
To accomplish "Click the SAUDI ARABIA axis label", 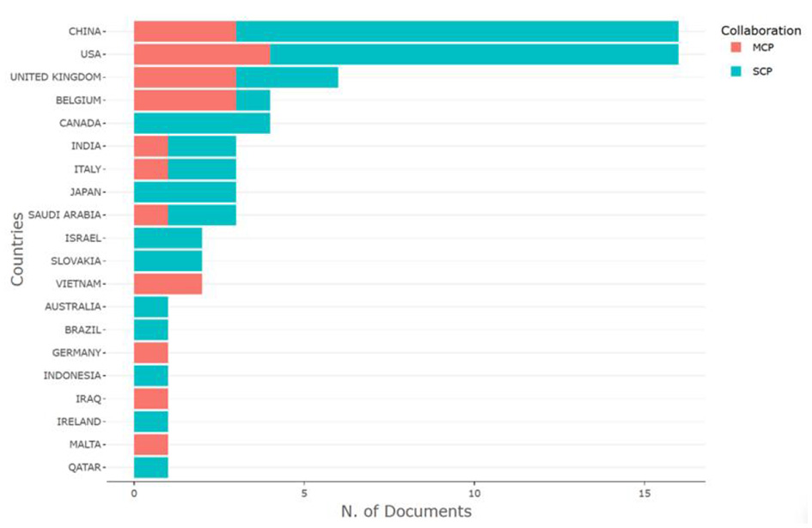I will pyautogui.click(x=64, y=215).
